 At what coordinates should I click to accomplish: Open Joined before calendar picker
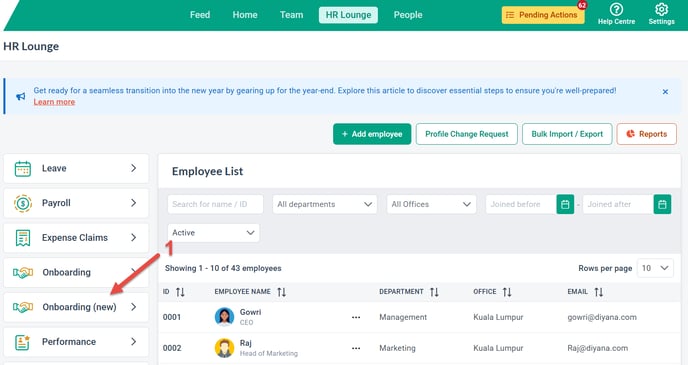(x=565, y=204)
